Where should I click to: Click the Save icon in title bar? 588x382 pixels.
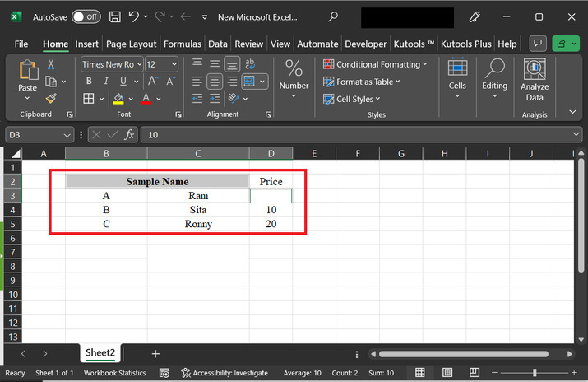[x=114, y=16]
